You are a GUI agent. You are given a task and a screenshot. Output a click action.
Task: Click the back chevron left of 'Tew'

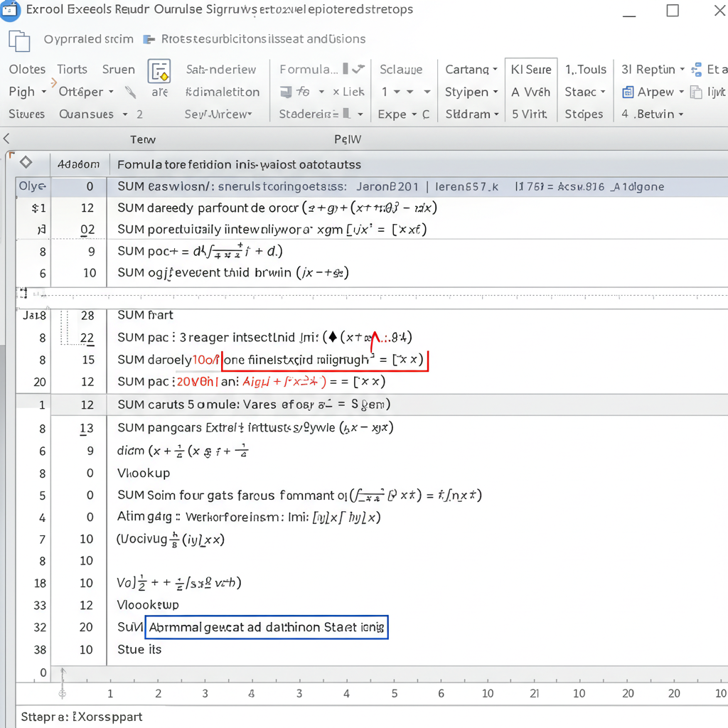(6, 139)
